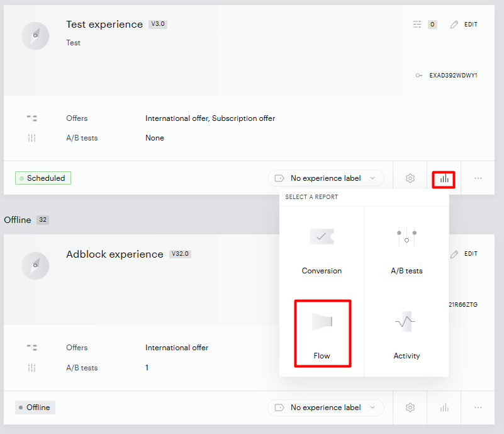The height and width of the screenshot is (434, 504).
Task: Click the 'Test' description under Test experience
Action: pyautogui.click(x=73, y=43)
